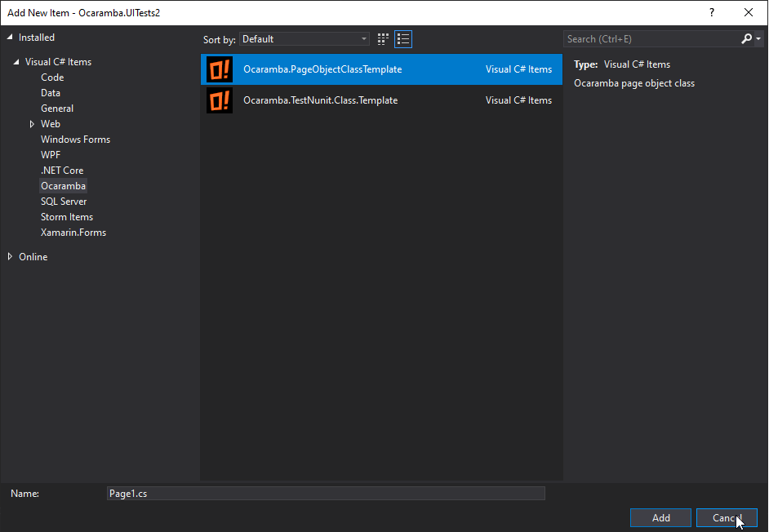This screenshot has height=532, width=769.
Task: Expand the Web tree node
Action: pyautogui.click(x=32, y=124)
